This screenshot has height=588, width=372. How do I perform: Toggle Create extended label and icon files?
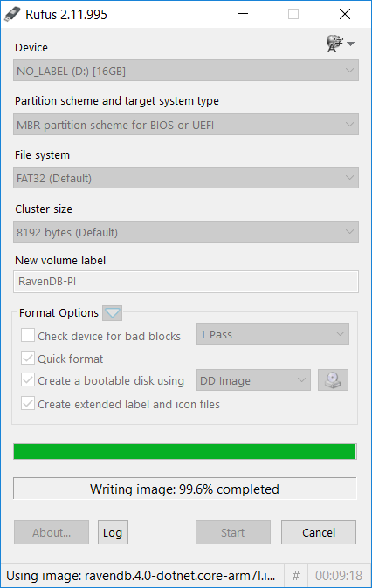tap(28, 404)
